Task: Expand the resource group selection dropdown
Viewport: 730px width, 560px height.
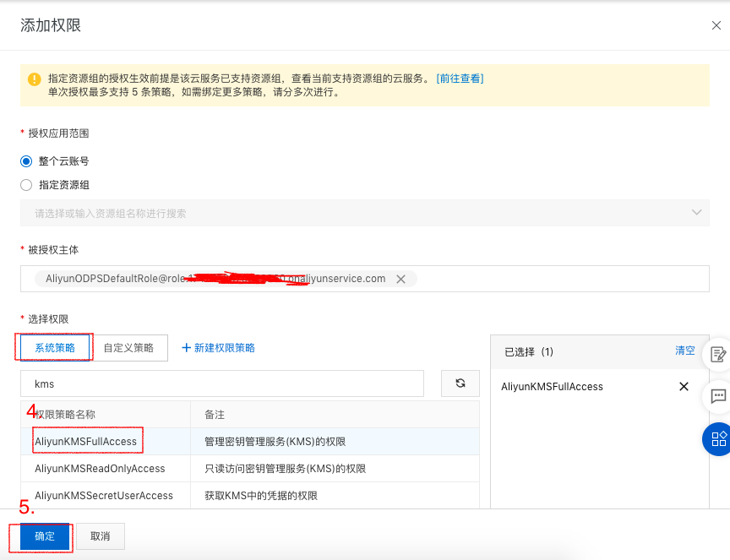Action: (696, 212)
